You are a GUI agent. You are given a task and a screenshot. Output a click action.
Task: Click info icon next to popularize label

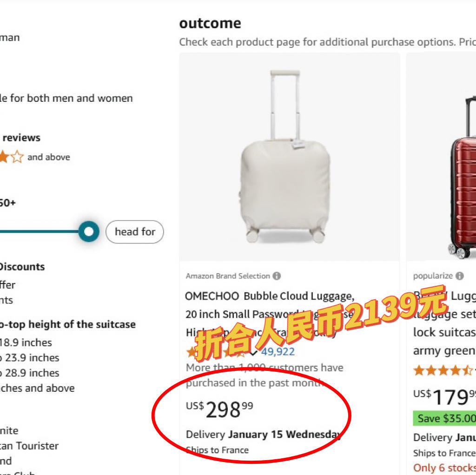[459, 276]
